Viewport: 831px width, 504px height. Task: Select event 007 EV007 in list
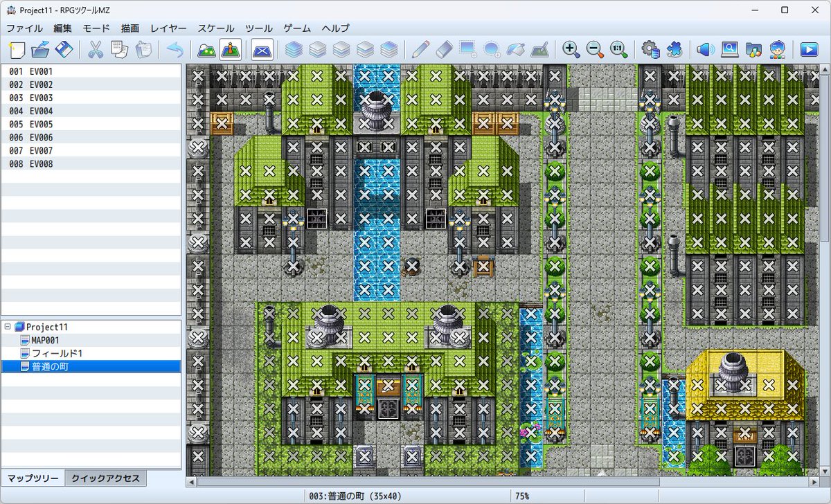(91, 151)
